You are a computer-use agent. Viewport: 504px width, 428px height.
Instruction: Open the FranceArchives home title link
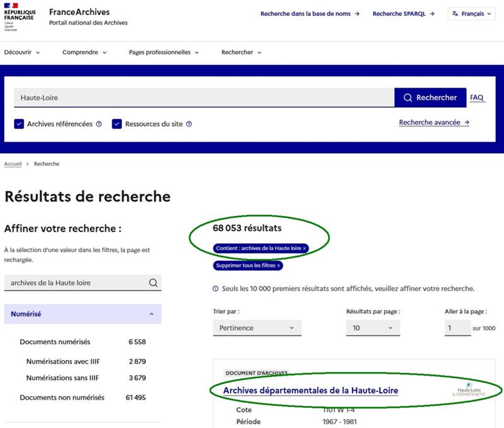tap(79, 12)
